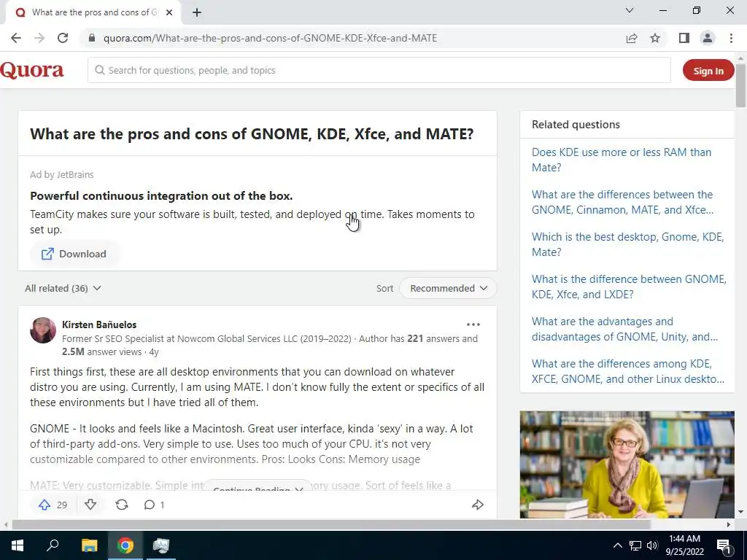Open File Explorer from the taskbar

coord(89,545)
